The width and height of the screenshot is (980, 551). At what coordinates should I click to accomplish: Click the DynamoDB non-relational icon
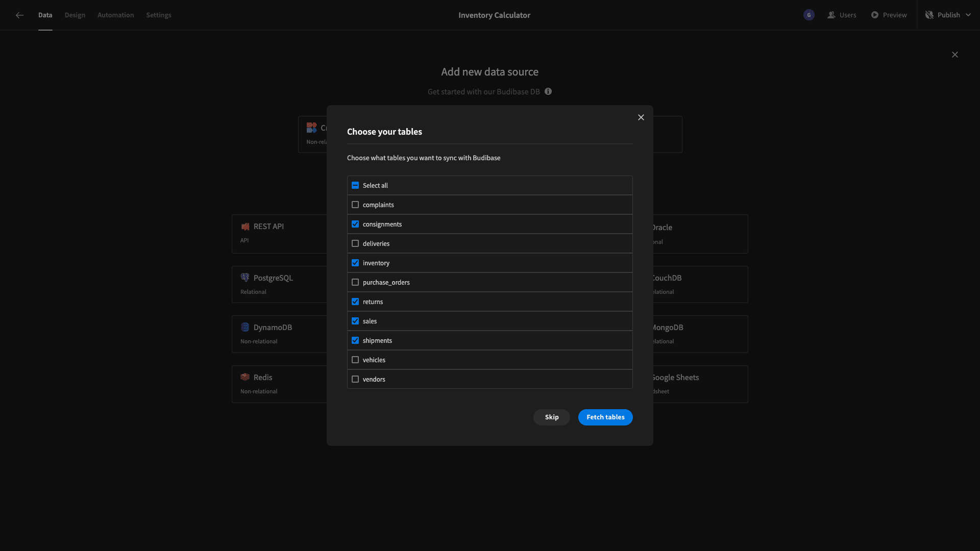245,328
